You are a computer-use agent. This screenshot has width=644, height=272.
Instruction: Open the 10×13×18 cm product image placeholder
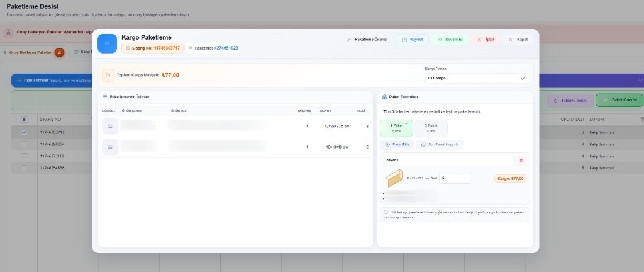pyautogui.click(x=110, y=147)
